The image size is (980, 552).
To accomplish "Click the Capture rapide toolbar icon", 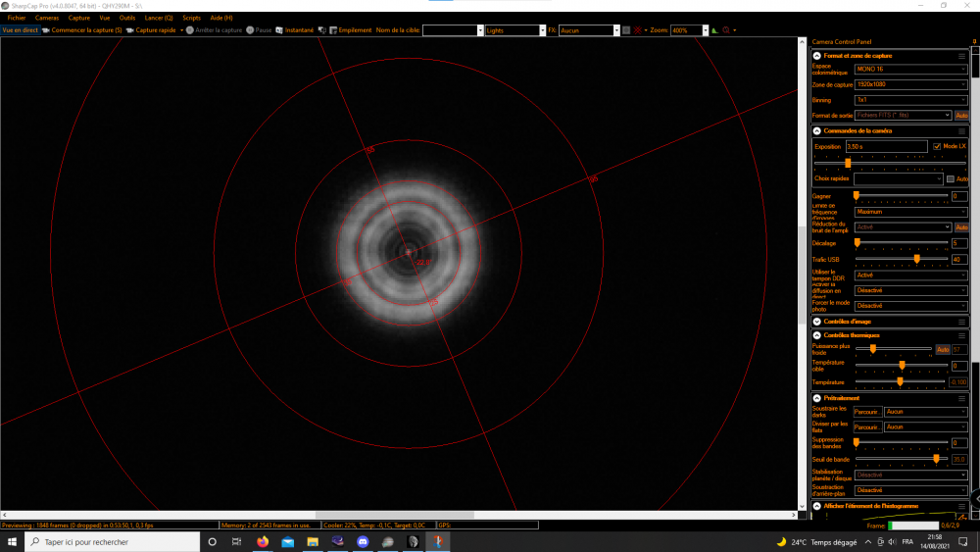I will [x=129, y=30].
